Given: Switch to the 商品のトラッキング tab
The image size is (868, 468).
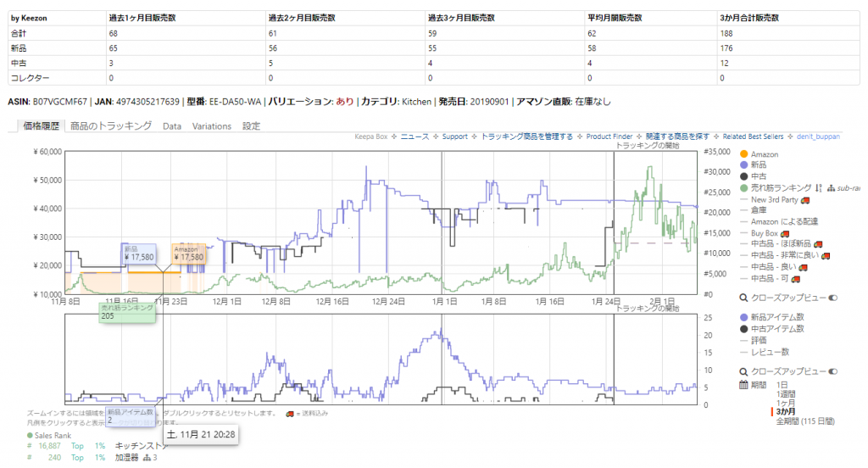Looking at the screenshot, I should 110,125.
